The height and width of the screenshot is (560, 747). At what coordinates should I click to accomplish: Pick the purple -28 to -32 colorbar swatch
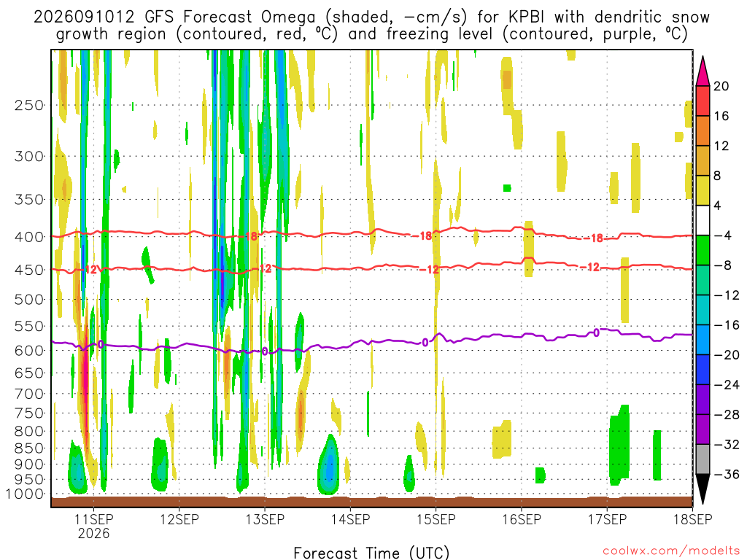point(703,429)
